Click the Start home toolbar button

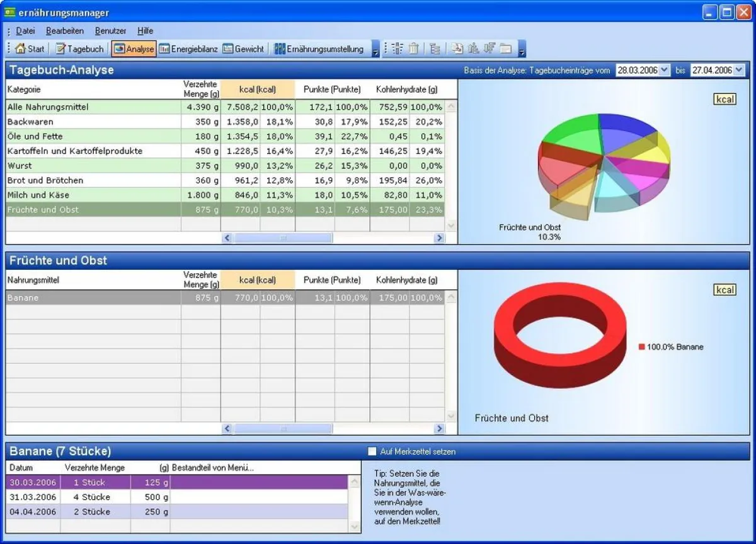point(30,49)
